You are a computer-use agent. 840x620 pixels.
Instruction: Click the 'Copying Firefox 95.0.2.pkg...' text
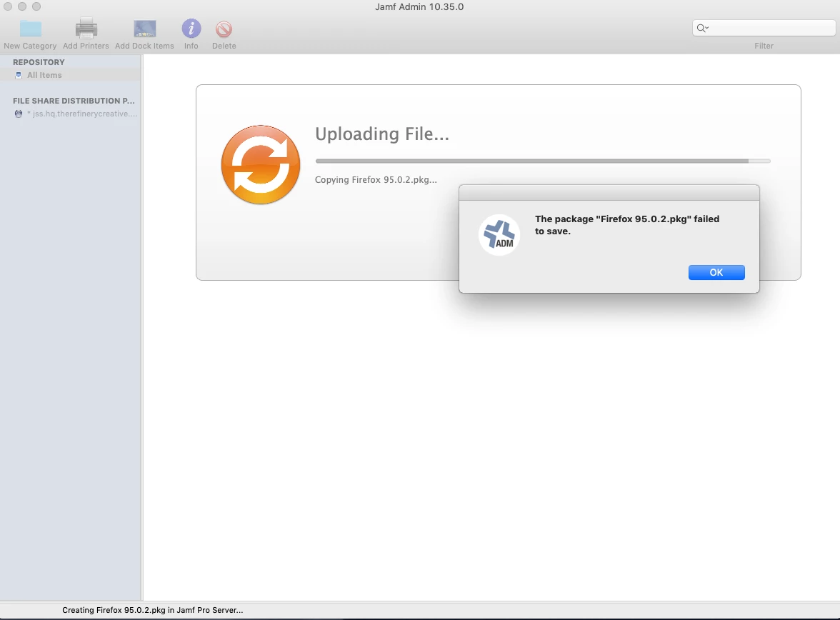pos(376,179)
